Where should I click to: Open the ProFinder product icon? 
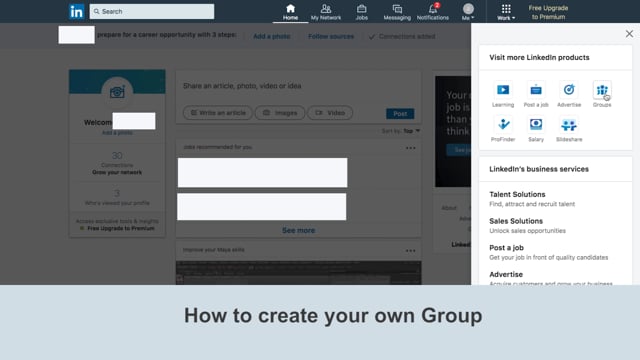coord(503,129)
